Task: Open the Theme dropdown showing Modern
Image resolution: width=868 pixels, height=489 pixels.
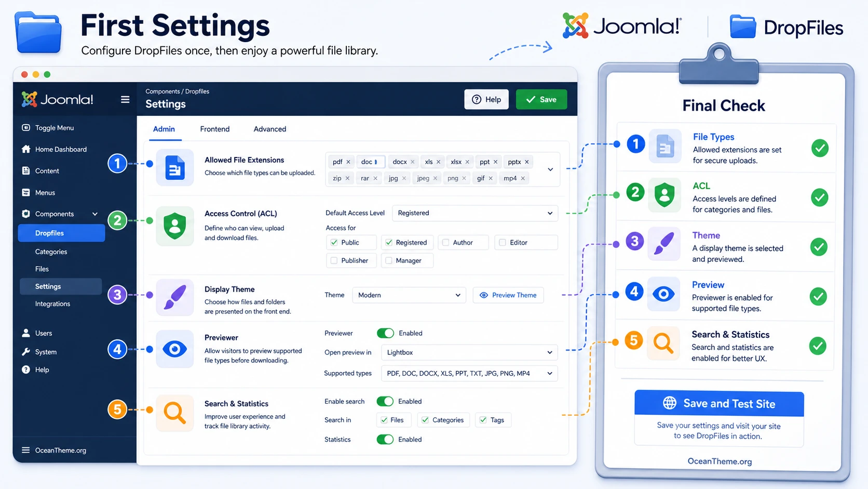Action: [409, 295]
